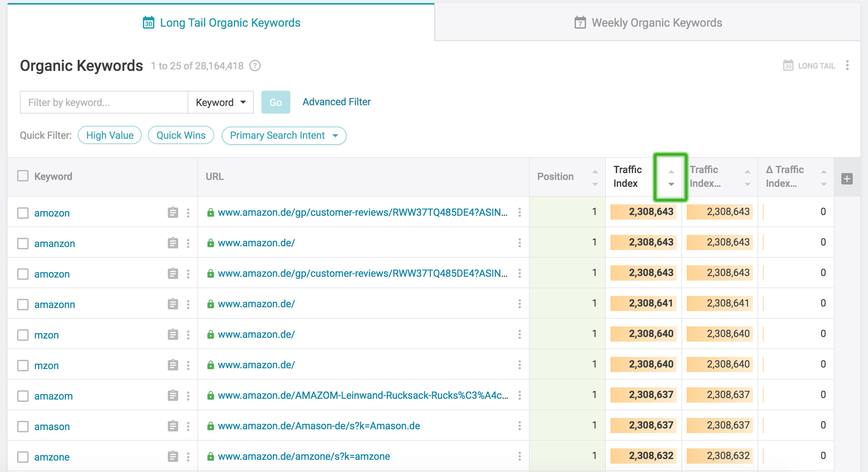868x472 pixels.
Task: Open clipboard icon for amazom row
Action: (173, 396)
